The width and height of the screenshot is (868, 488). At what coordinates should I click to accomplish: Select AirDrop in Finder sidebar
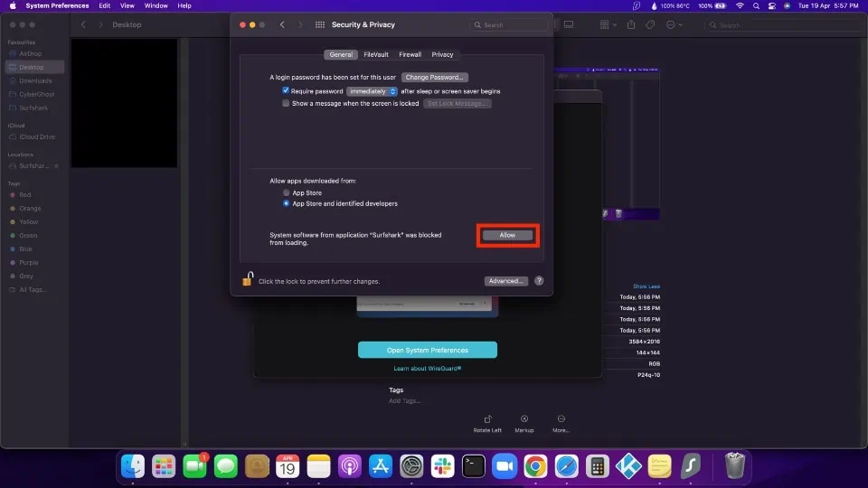pyautogui.click(x=34, y=53)
